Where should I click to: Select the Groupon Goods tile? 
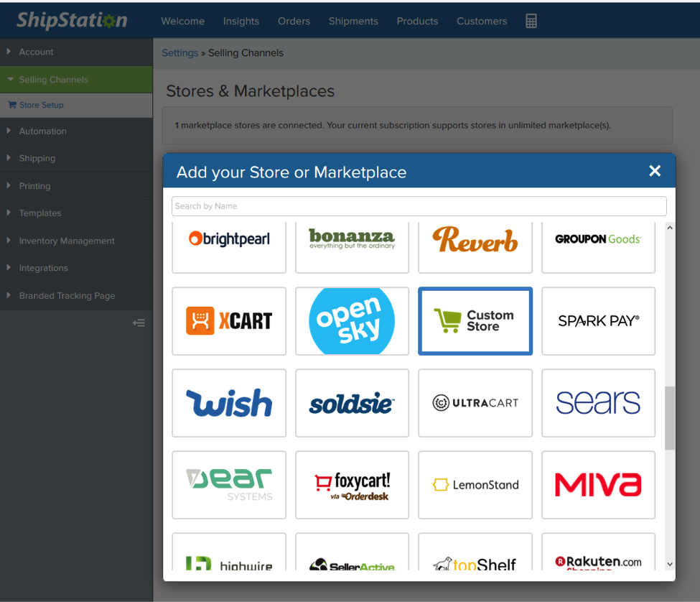[598, 247]
